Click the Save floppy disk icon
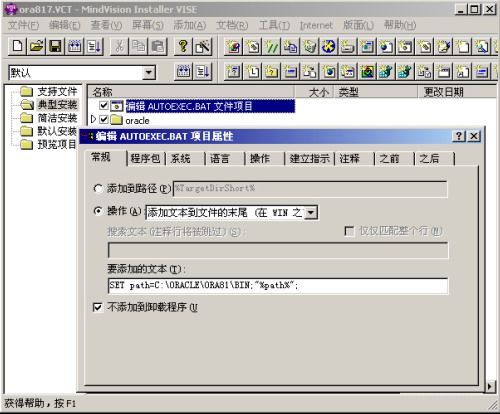The height and width of the screenshot is (414, 500). (x=56, y=46)
